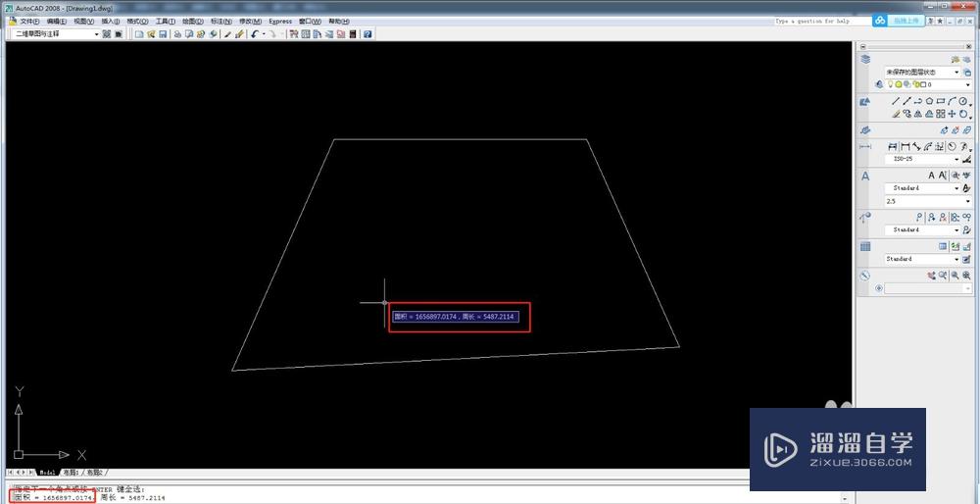Select the Mirror modify tool
Viewport: 980px width, 504px height.
coord(917,114)
